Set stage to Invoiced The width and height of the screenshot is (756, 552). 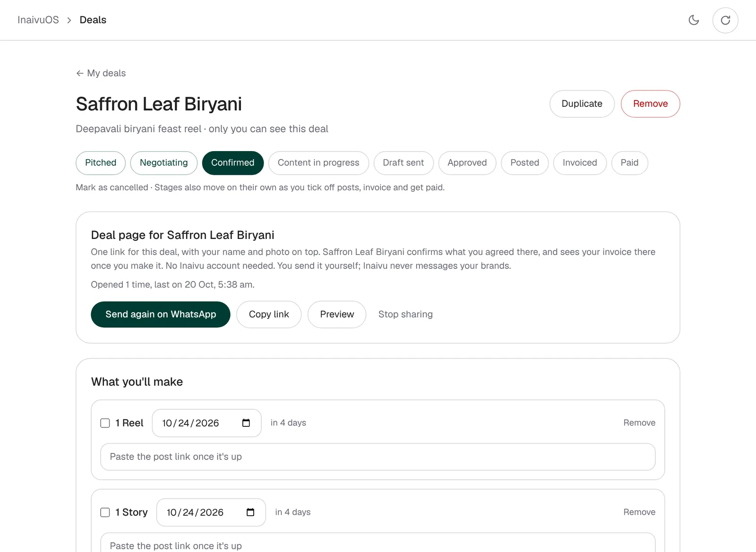pyautogui.click(x=580, y=163)
